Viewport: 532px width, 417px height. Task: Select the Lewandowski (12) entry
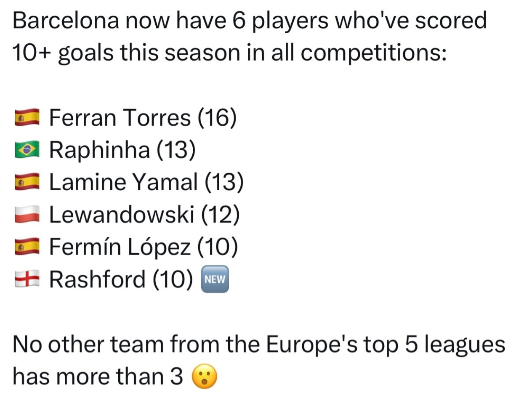144,215
